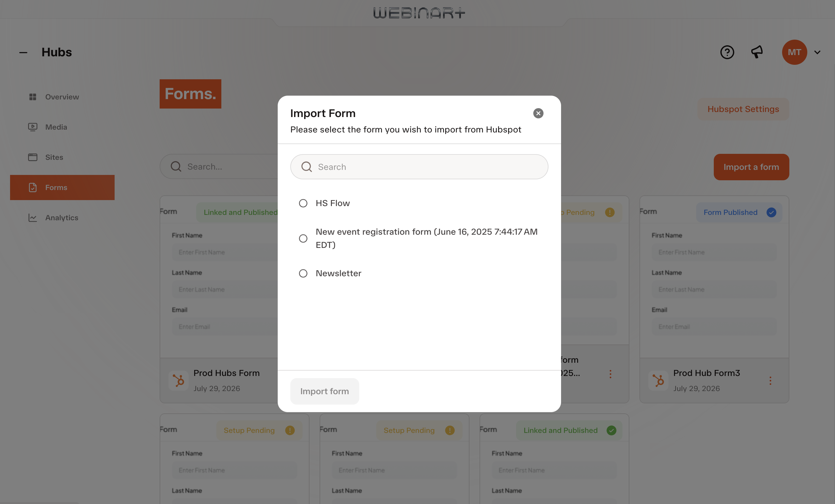Screen dimensions: 835x504
Task: Open the announcements megaphone icon
Action: coord(757,52)
